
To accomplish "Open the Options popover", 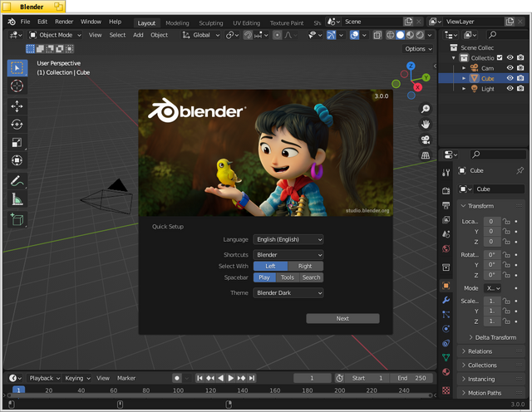I will click(418, 49).
